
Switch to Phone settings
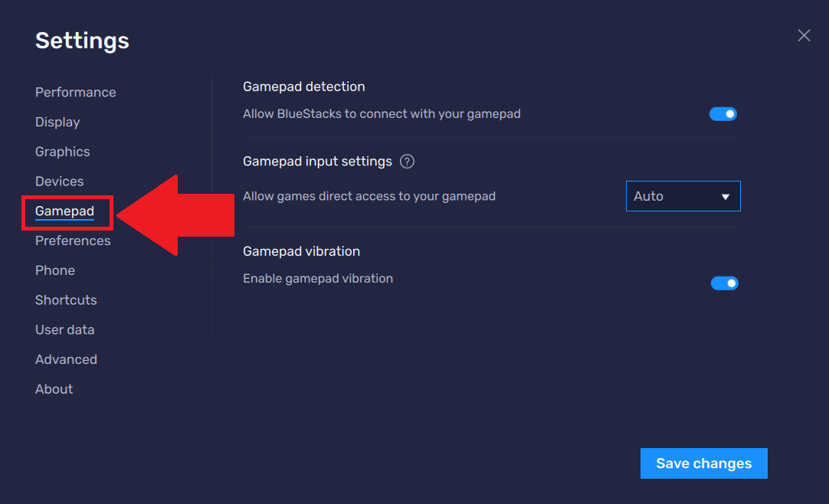(x=55, y=270)
